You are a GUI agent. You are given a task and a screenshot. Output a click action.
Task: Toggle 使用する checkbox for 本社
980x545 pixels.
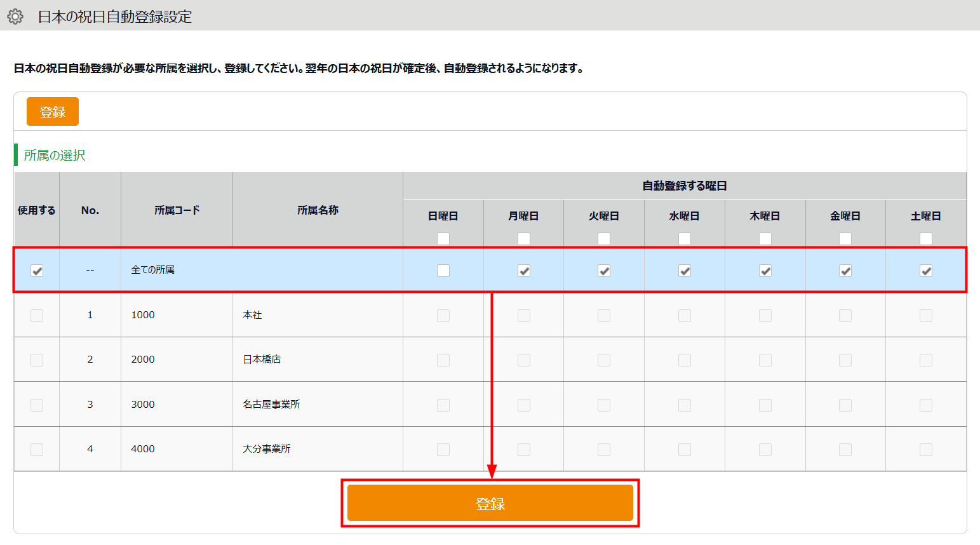pos(37,316)
